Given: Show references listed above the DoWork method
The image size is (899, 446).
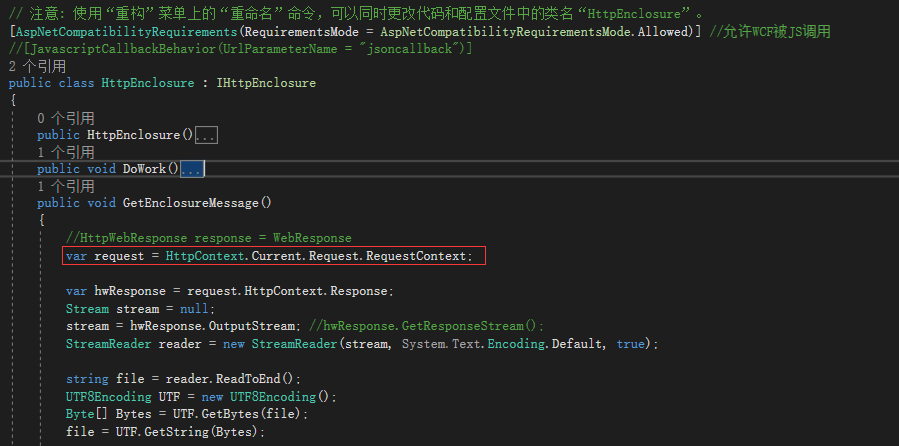Looking at the screenshot, I should (66, 152).
